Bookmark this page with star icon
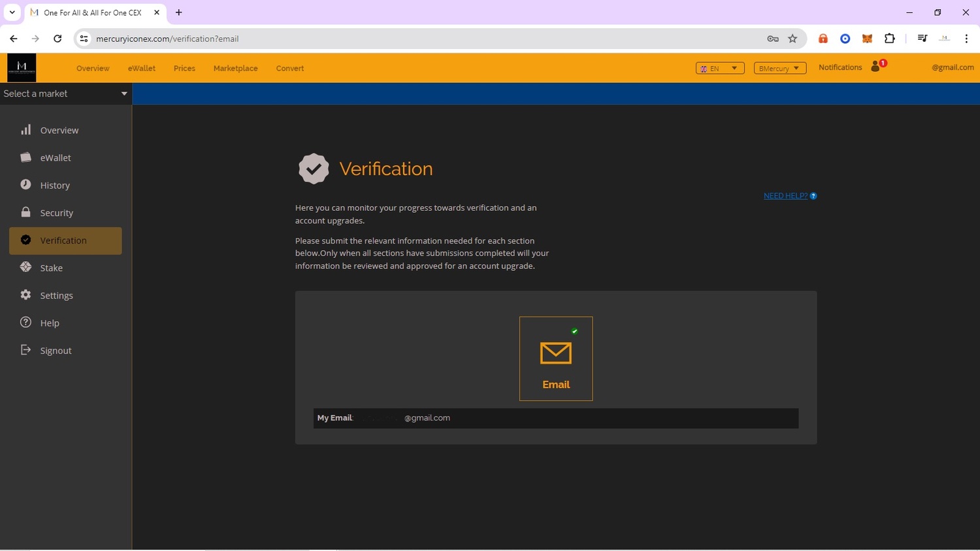980x551 pixels. pos(792,39)
